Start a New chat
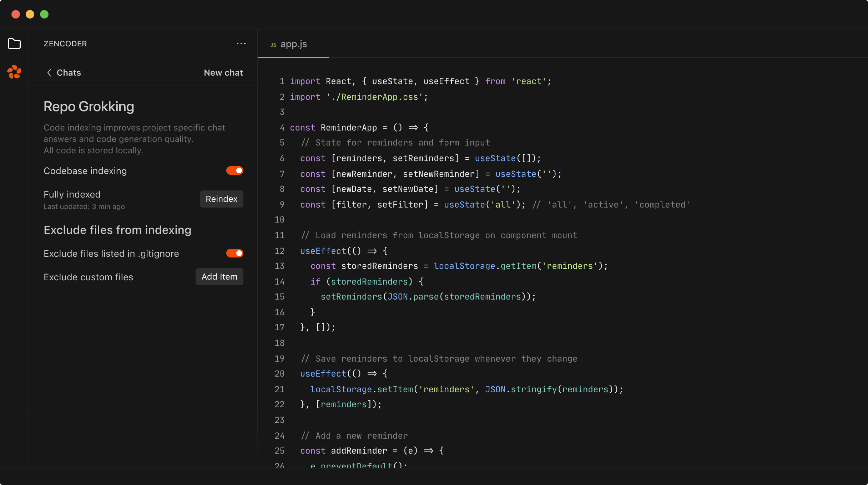The image size is (868, 485). [x=223, y=72]
